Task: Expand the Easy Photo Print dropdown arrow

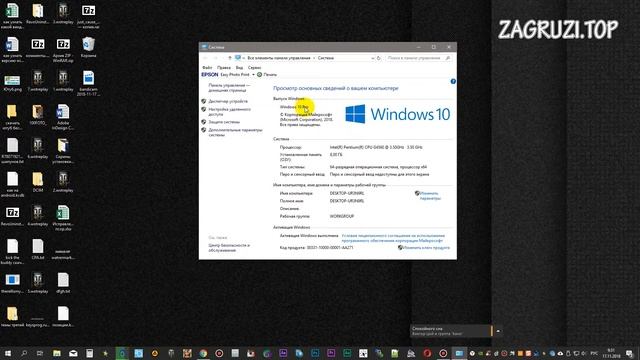Action: [x=253, y=75]
